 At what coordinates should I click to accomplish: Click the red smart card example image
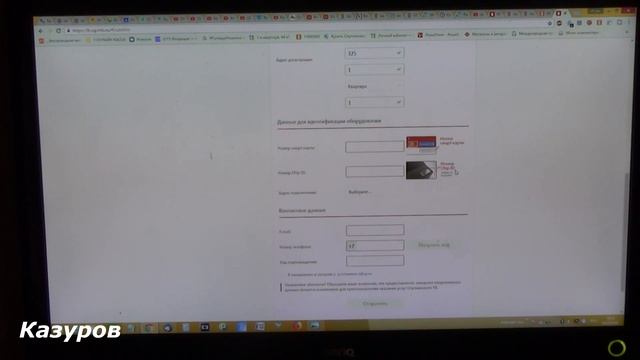(421, 144)
